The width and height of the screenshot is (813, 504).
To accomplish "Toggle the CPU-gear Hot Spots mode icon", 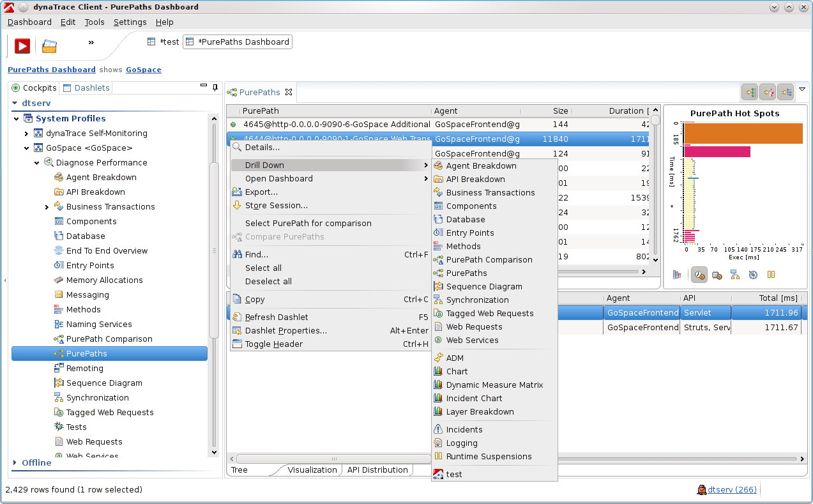I will (717, 275).
